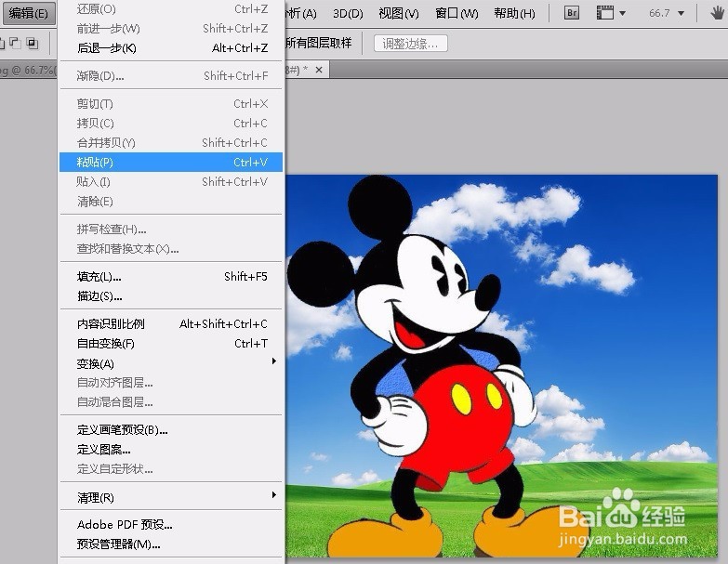Choose 自动混合图层... entry
728x564 pixels.
tap(171, 402)
